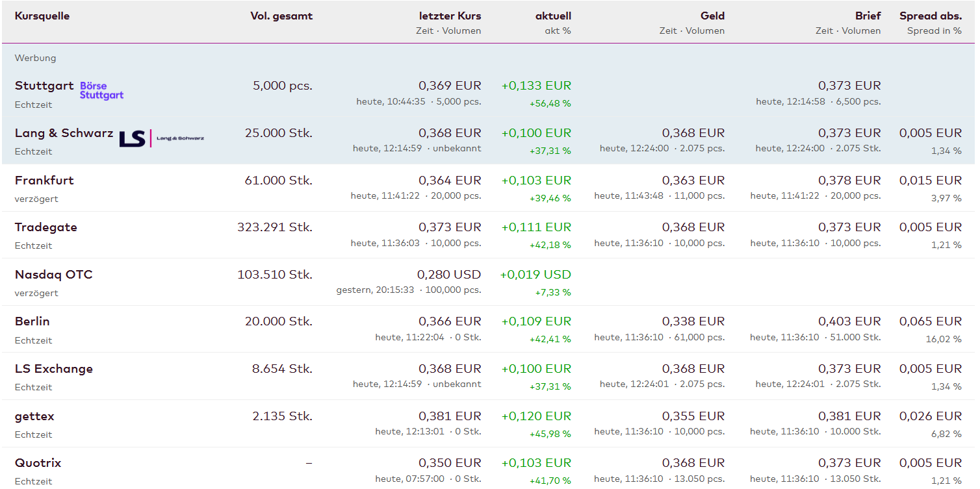Open the Lang & Schwarz exchange name
The width and height of the screenshot is (980, 489).
coord(64,133)
